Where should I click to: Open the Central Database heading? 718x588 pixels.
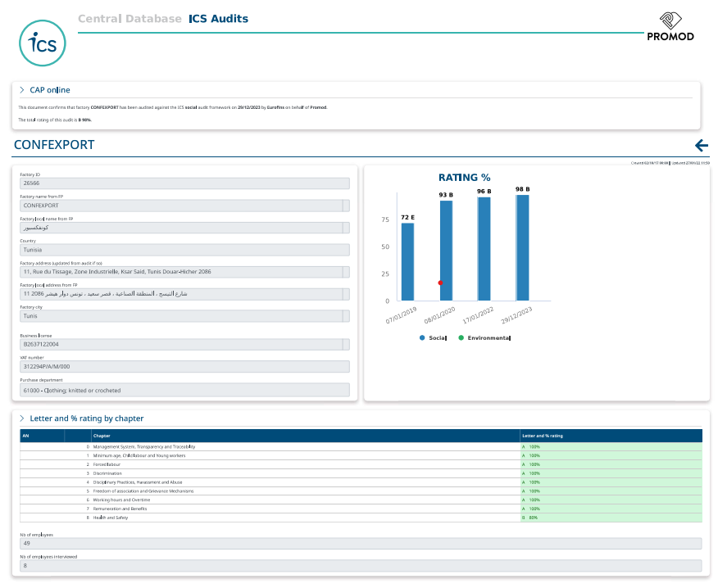click(130, 19)
